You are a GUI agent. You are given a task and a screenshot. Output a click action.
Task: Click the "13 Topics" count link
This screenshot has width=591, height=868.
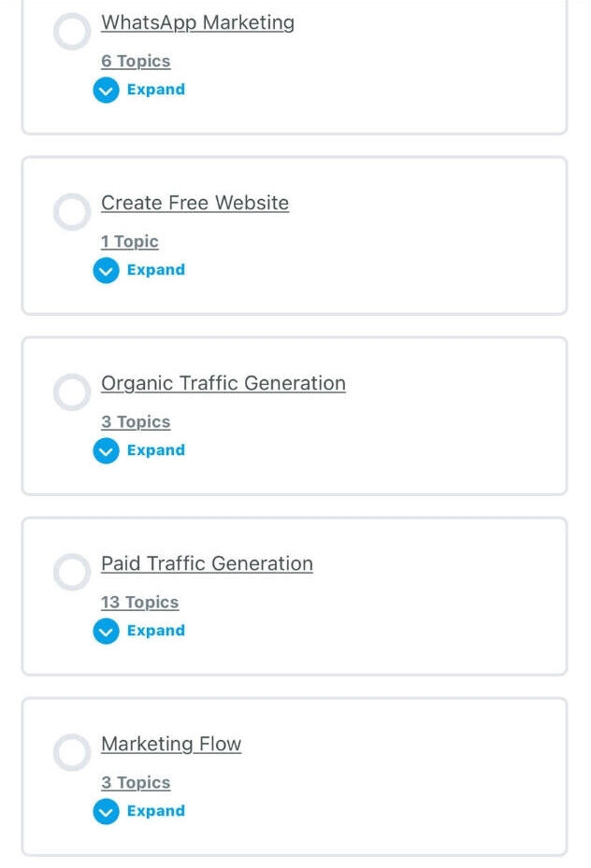pos(139,603)
